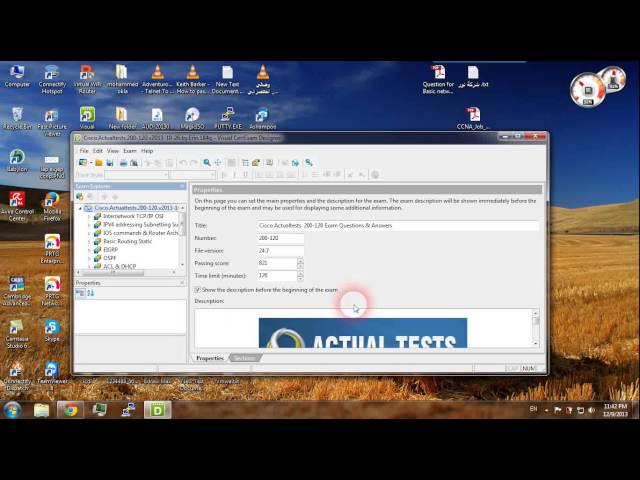Increase the Passing score with up arrow
This screenshot has height=480, width=640.
pos(300,260)
